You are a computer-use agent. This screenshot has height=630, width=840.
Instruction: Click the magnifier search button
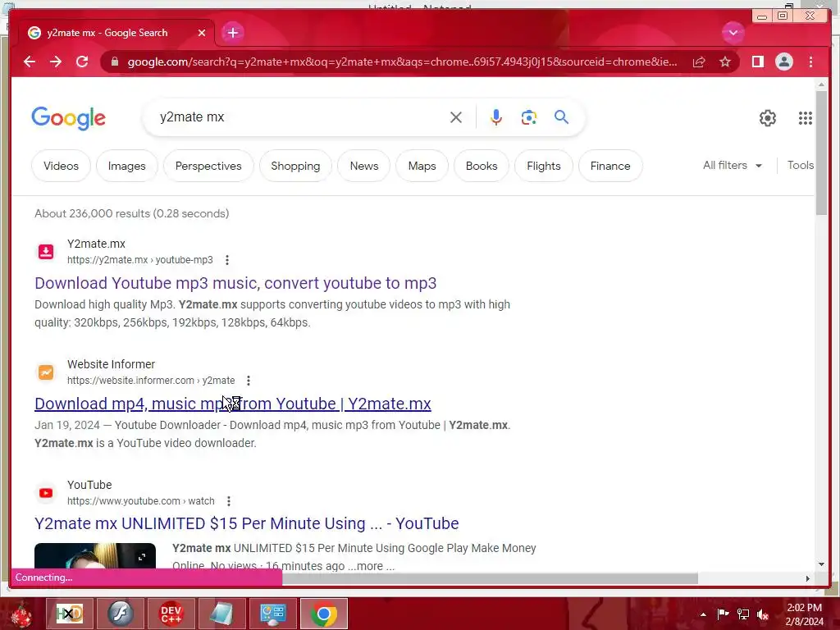(561, 116)
